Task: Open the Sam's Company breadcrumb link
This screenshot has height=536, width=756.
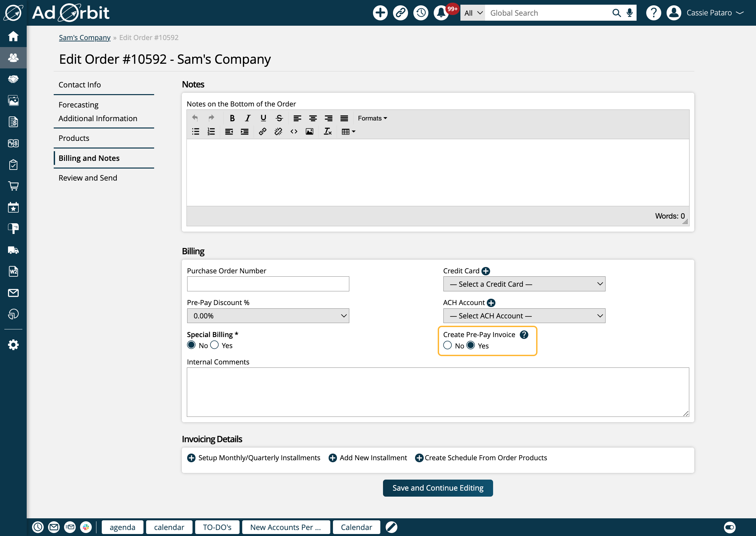Action: (85, 37)
